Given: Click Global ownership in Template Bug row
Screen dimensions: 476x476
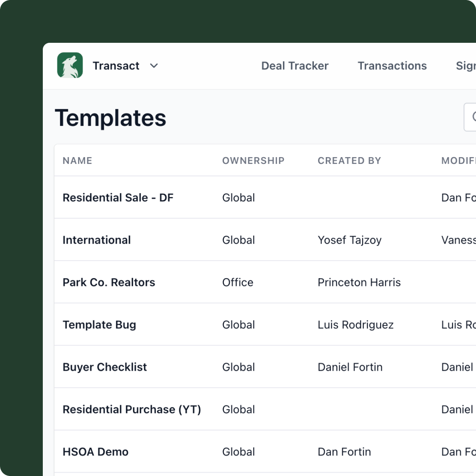Looking at the screenshot, I should [238, 325].
